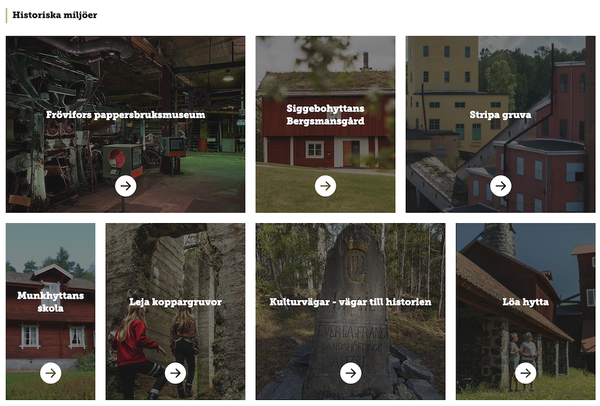Go to Leja koppargruvor title link

tap(175, 302)
